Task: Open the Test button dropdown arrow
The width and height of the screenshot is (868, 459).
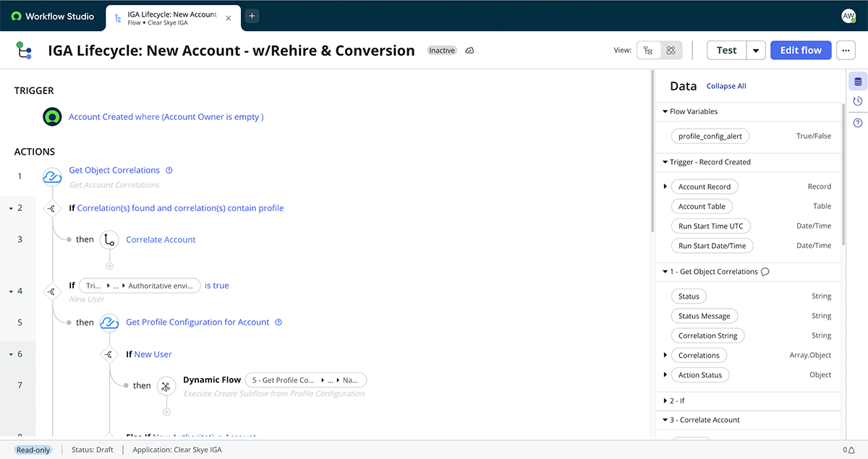Action: (x=756, y=50)
